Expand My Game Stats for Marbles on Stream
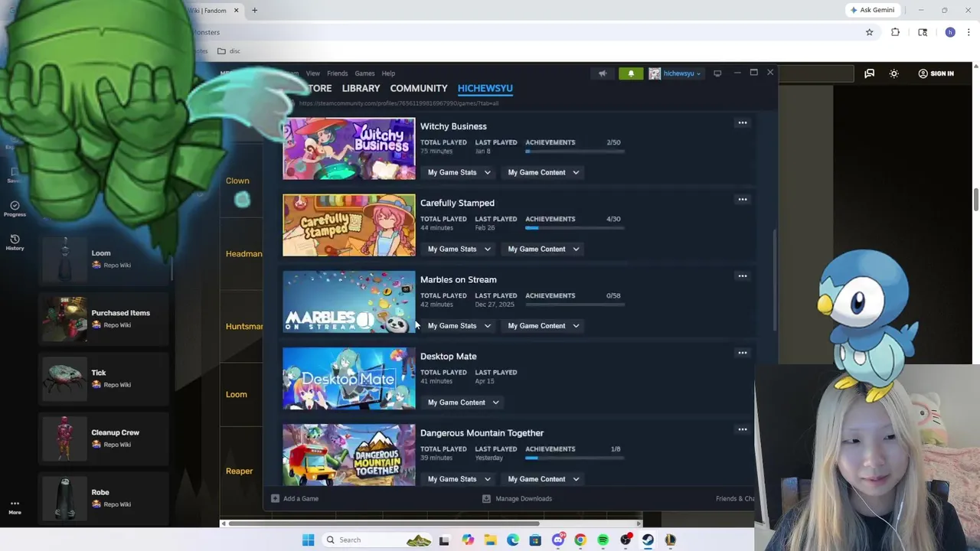 (459, 325)
